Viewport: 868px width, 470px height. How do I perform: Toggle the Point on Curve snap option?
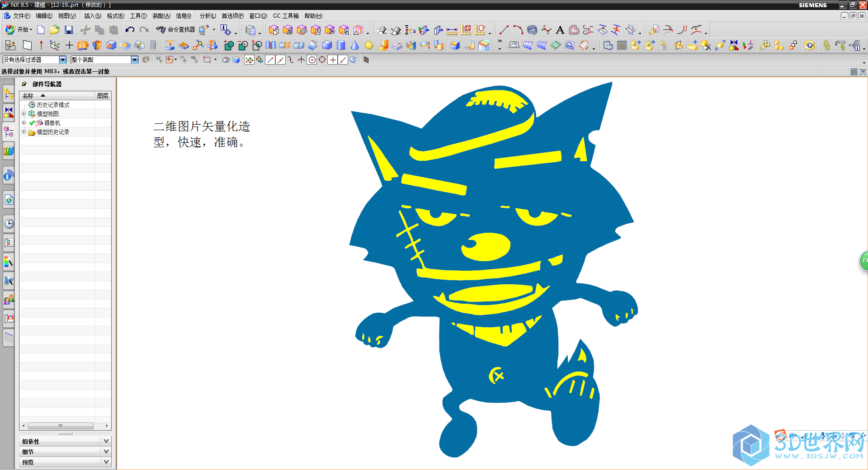[x=343, y=60]
